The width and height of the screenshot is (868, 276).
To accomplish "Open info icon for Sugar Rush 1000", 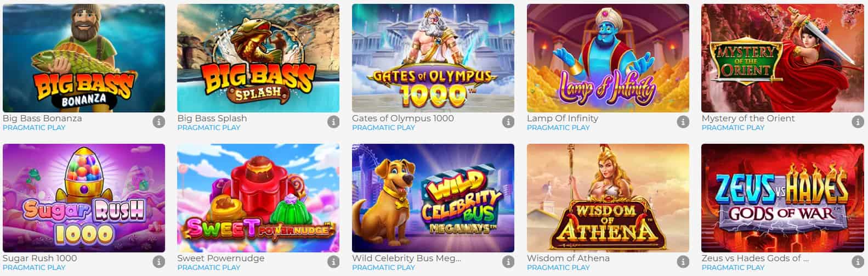I will click(158, 262).
